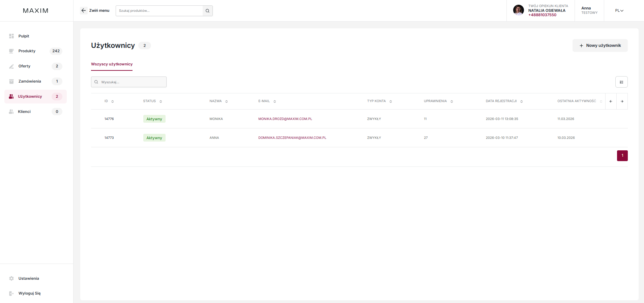Click page 1 pagination button

pos(622,156)
